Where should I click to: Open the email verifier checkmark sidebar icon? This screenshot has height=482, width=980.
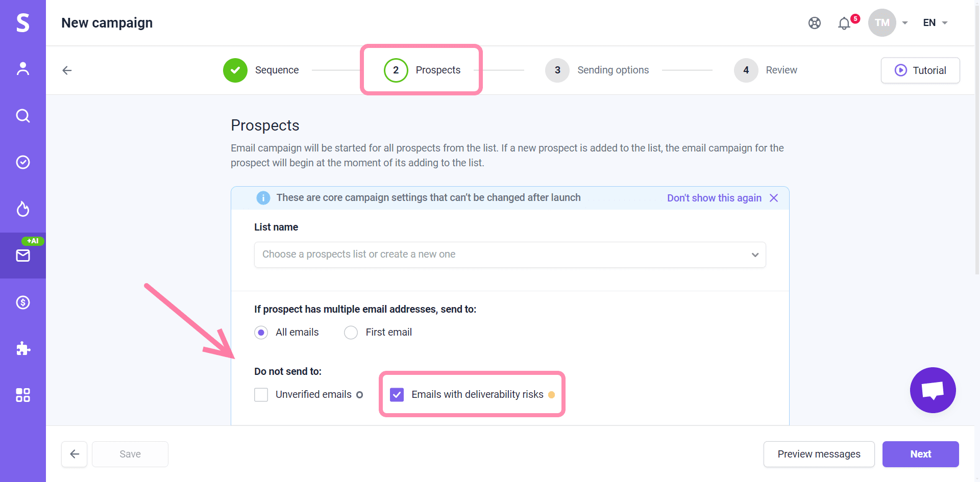pos(23,162)
